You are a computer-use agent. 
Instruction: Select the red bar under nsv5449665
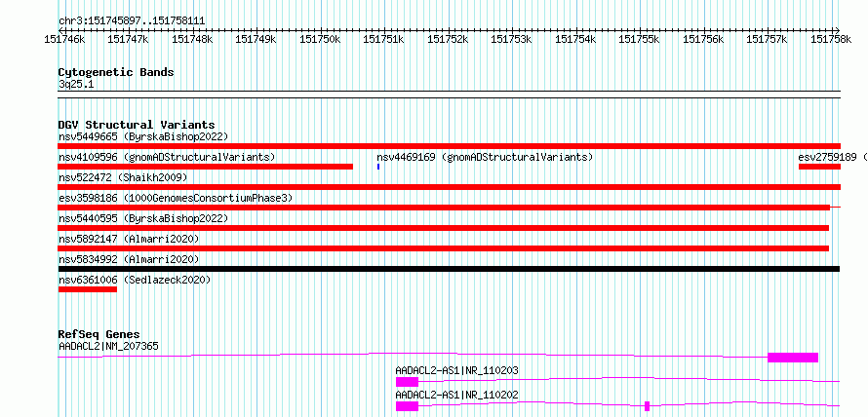click(x=450, y=146)
